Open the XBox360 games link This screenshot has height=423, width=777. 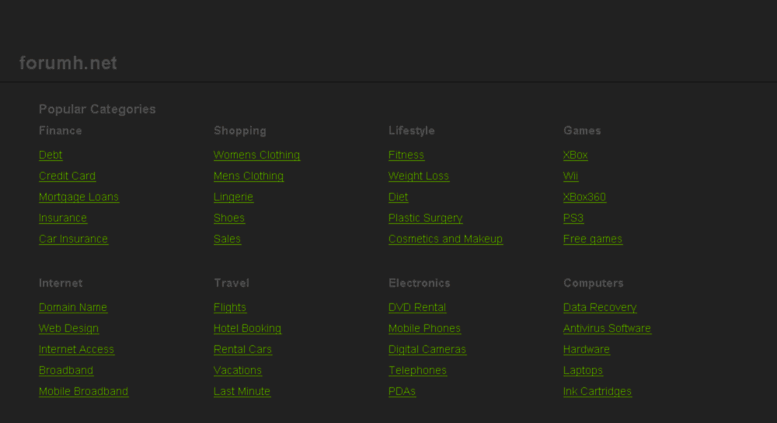[584, 197]
